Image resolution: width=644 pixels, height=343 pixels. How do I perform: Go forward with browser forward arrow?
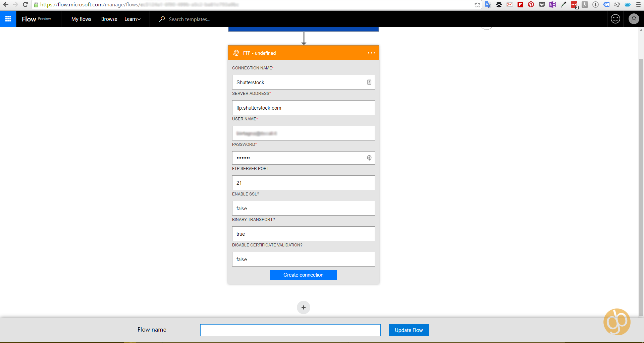[15, 4]
